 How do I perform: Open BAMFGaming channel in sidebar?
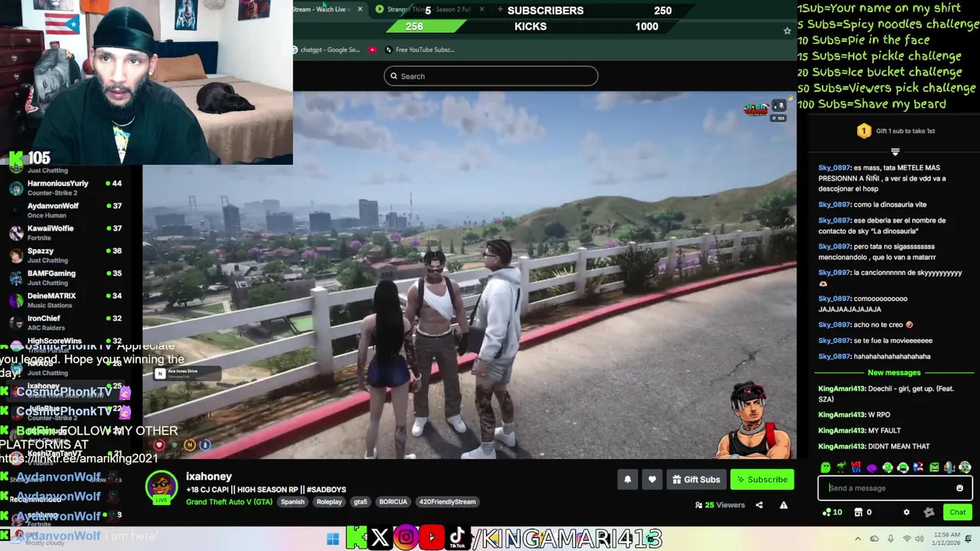click(x=65, y=278)
